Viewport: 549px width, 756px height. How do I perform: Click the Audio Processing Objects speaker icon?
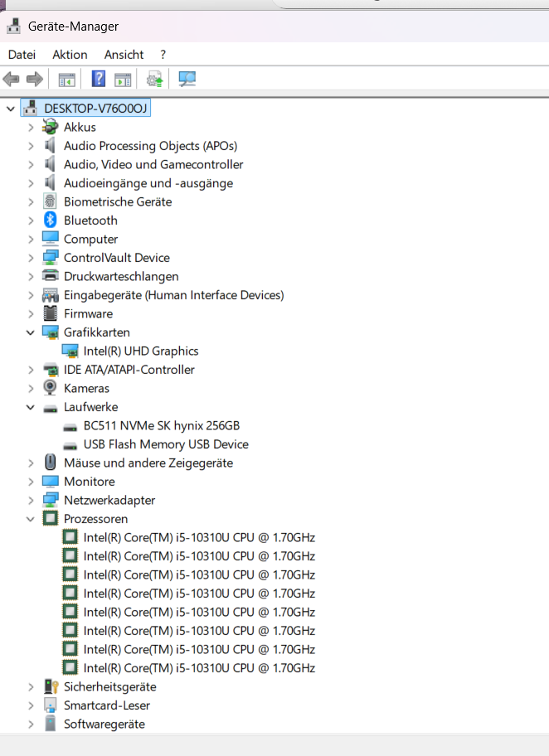click(x=50, y=146)
